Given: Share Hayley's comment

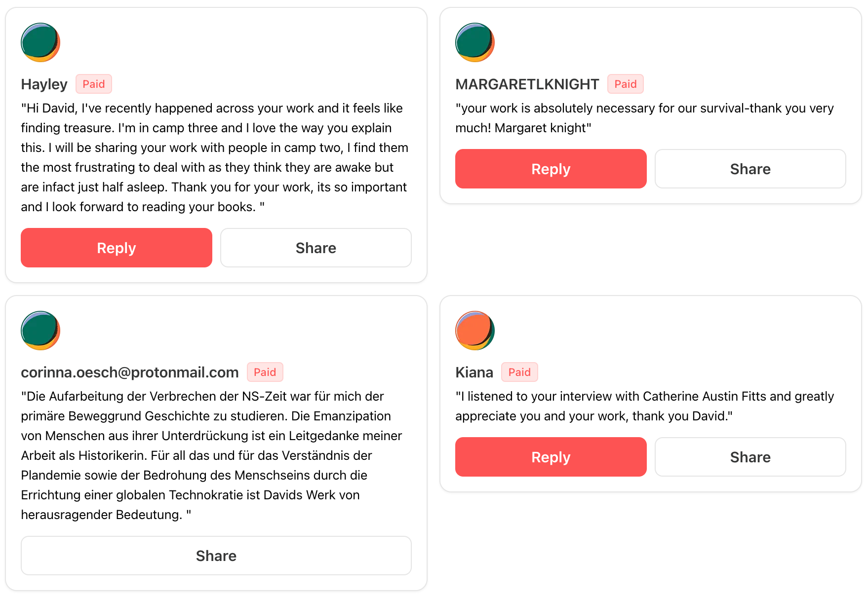Looking at the screenshot, I should click(316, 248).
